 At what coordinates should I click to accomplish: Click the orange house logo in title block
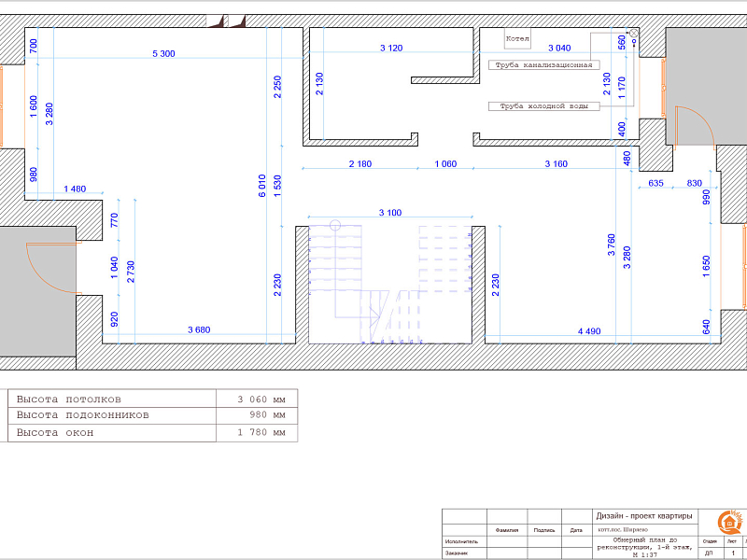(730, 522)
